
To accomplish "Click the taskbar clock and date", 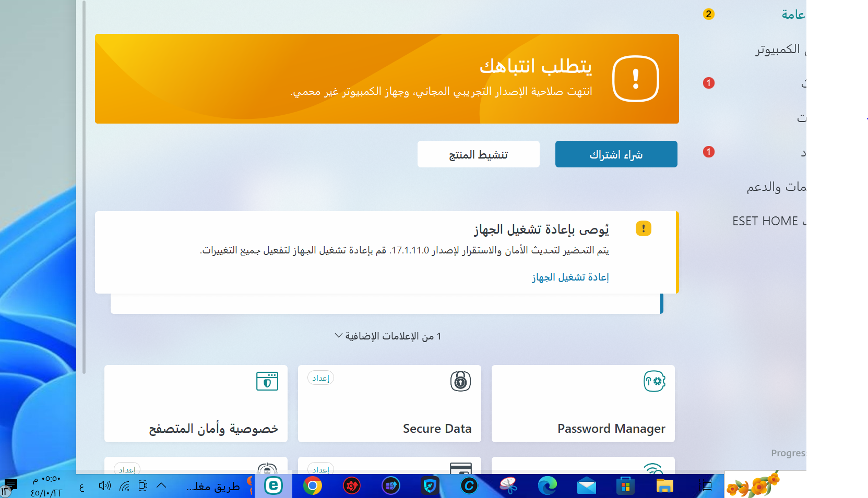I will pos(46,486).
